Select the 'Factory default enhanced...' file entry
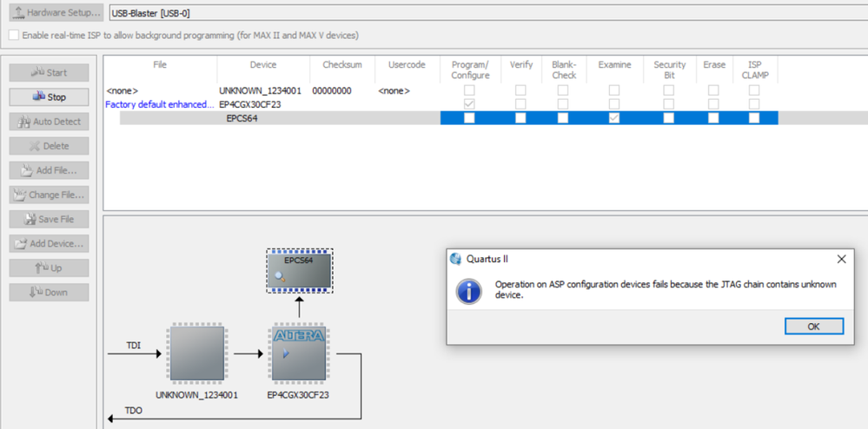The height and width of the screenshot is (429, 868). coord(159,104)
